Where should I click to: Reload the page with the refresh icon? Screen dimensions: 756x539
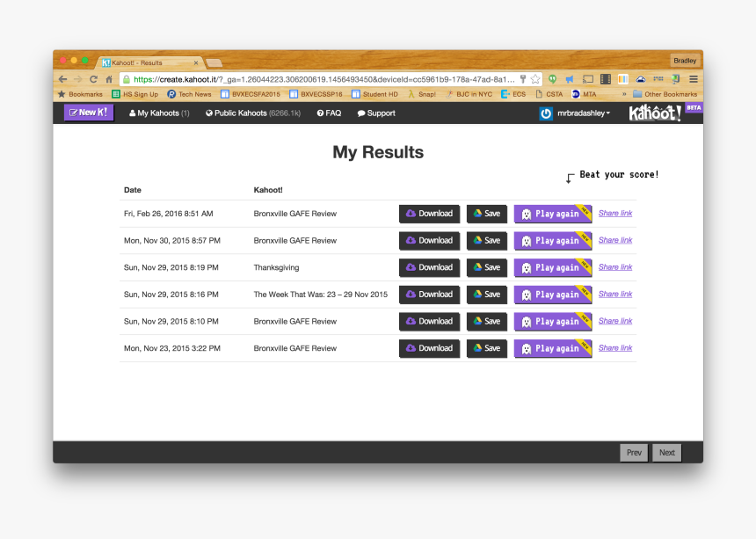(93, 79)
